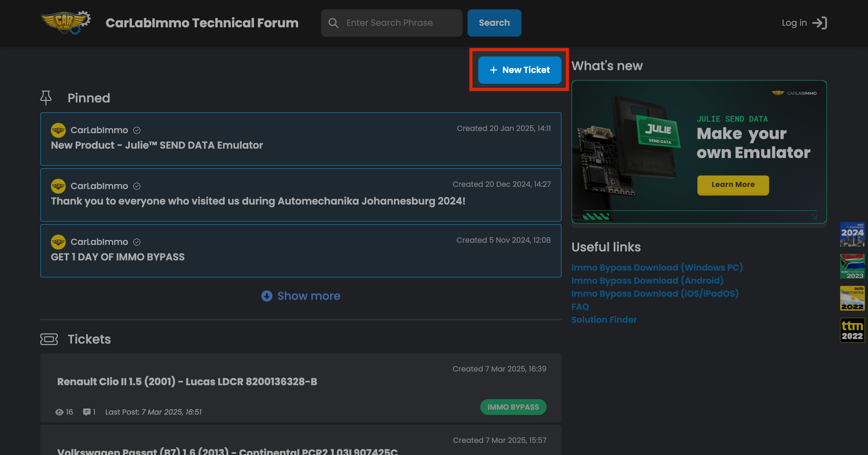868x455 pixels.
Task: Click 'Created 7 Mar 2025, 15:57' timestamp
Action: click(499, 440)
